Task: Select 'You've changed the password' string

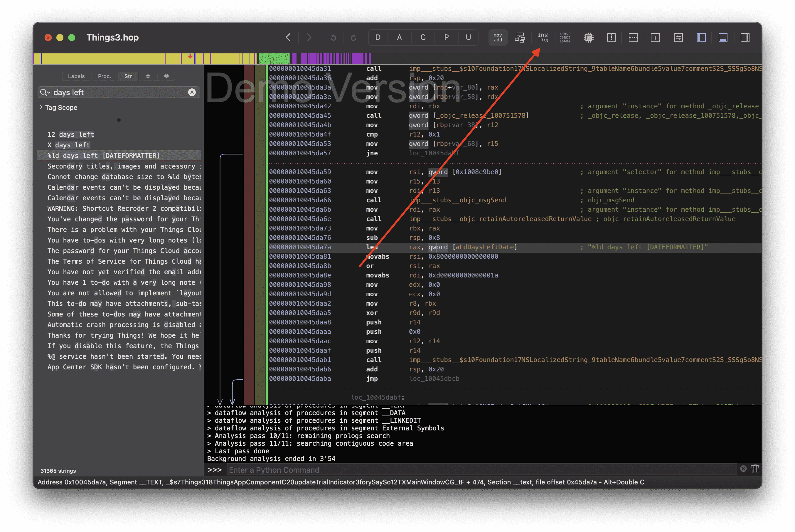Action: tap(119, 219)
